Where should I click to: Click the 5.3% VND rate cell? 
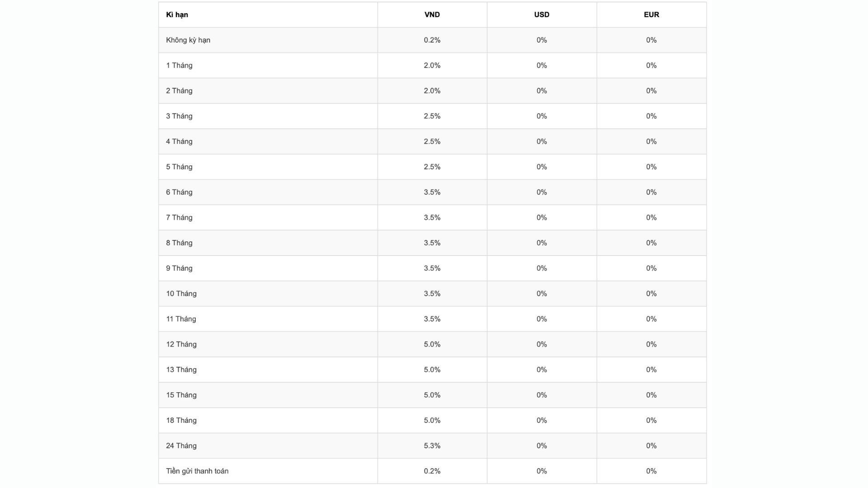click(432, 446)
